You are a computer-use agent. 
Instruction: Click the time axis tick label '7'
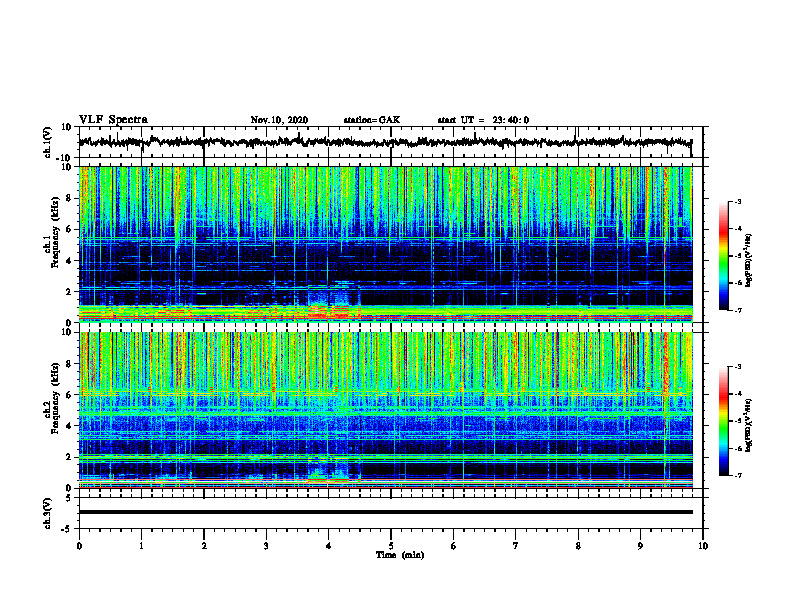[516, 546]
